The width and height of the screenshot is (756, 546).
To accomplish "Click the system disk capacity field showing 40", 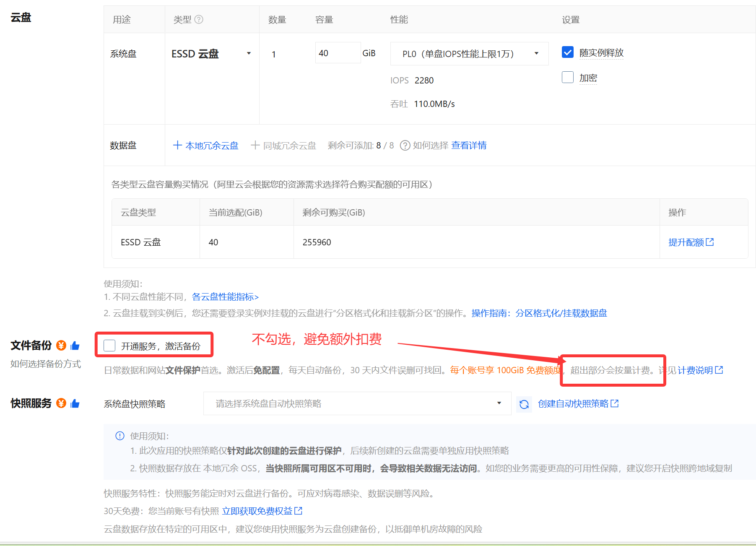I will 338,53.
